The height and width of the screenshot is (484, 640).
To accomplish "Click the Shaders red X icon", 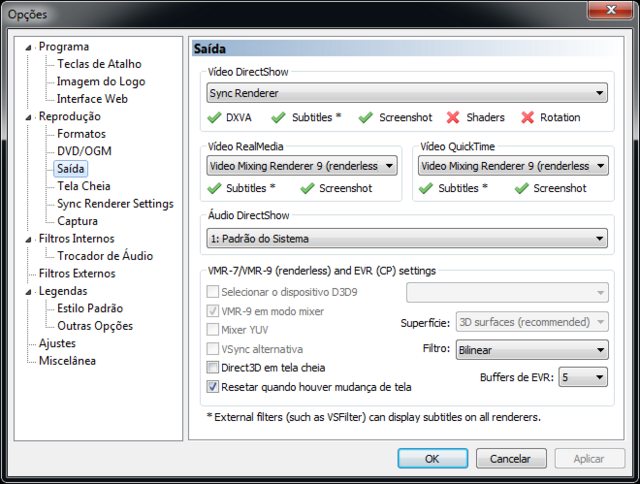I will (453, 118).
